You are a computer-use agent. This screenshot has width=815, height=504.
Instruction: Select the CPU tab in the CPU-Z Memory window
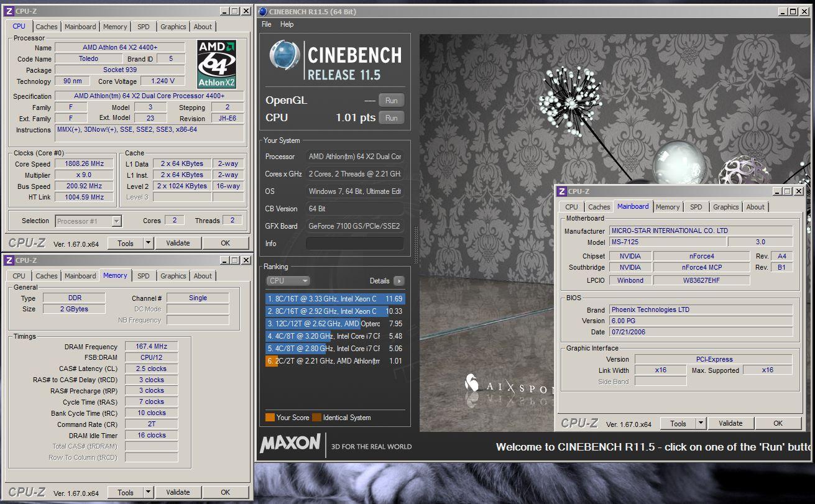click(x=19, y=276)
